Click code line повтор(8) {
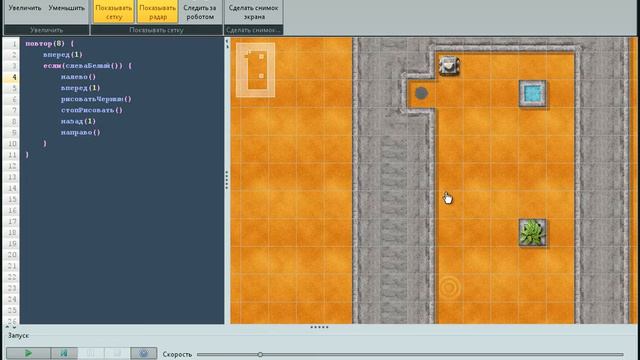 click(x=49, y=43)
